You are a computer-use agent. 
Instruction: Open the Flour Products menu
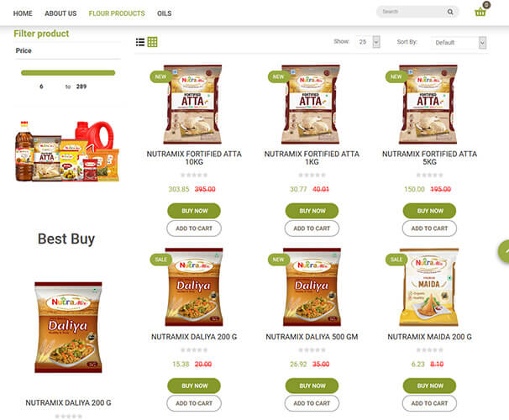(x=117, y=13)
